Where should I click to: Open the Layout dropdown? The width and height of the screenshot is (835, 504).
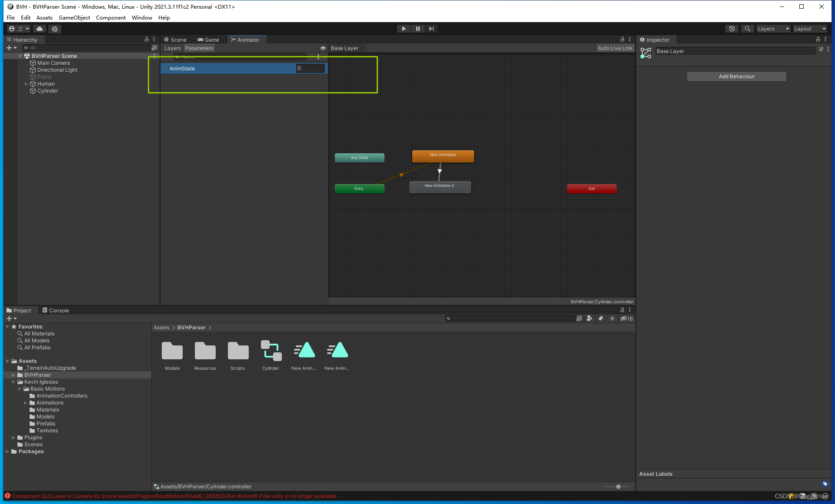point(810,29)
